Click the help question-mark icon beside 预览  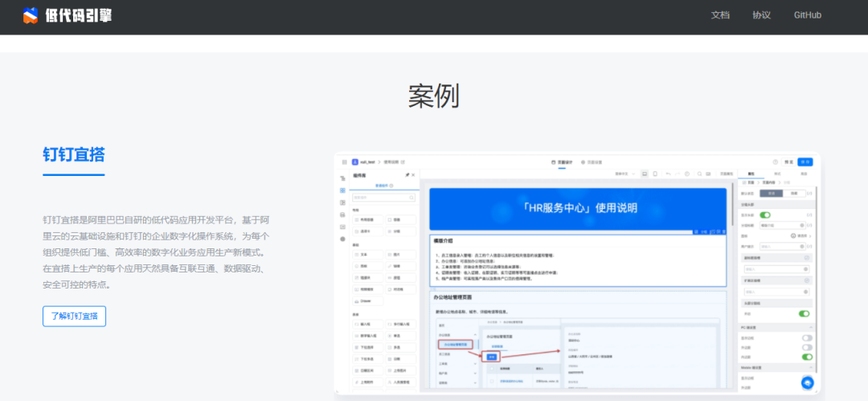click(775, 162)
